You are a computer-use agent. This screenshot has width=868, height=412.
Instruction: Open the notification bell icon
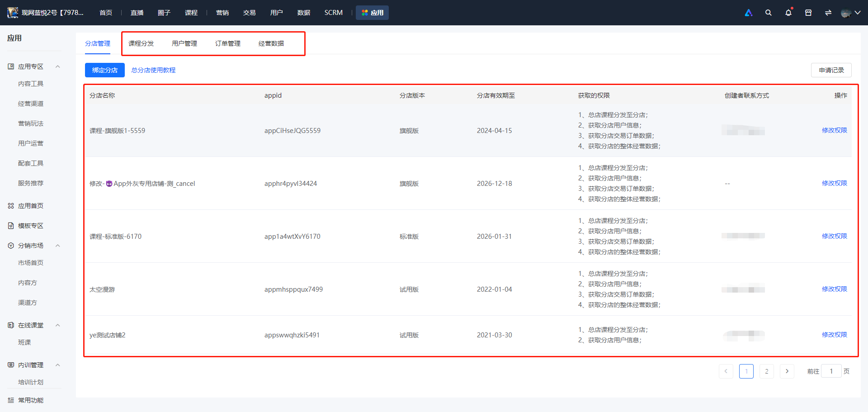point(788,13)
